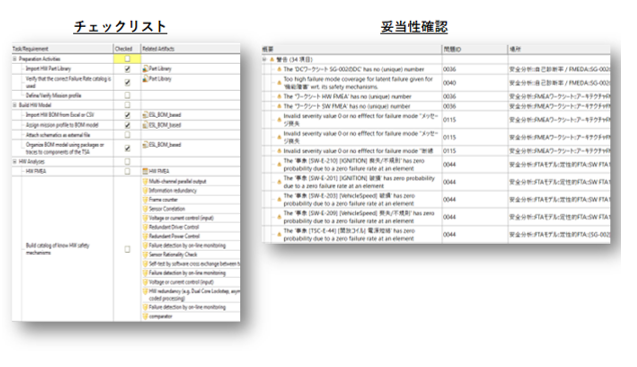Viewport: 637px width, 367px height.
Task: Click shield icon next to Information redundancy
Action: click(145, 191)
